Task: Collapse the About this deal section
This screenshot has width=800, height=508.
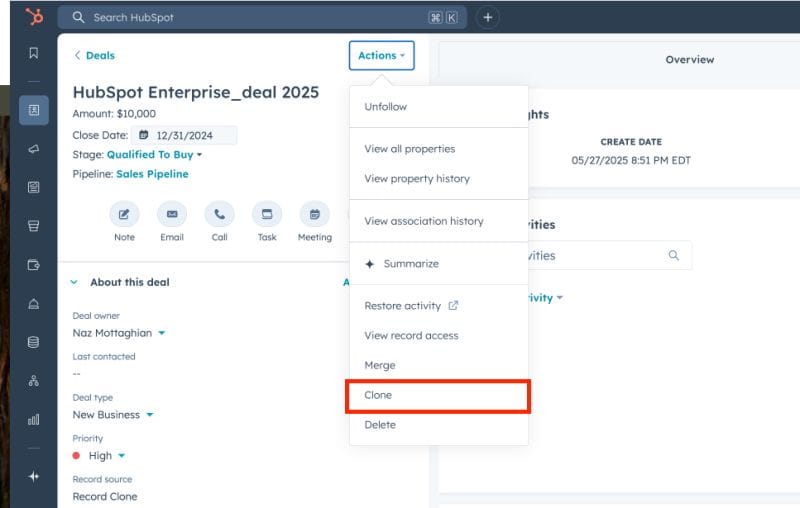Action: click(74, 282)
